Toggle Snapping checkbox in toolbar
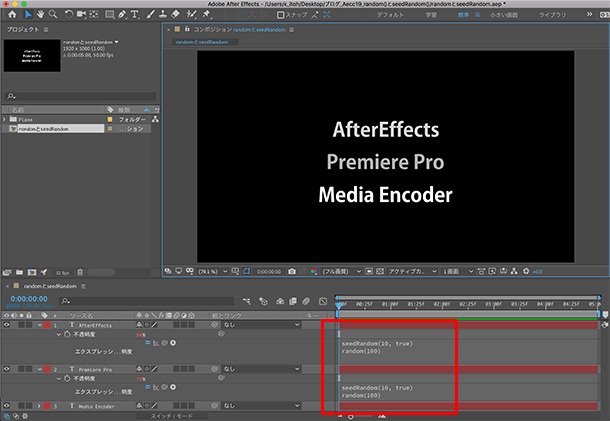The image size is (610, 421). click(x=280, y=15)
